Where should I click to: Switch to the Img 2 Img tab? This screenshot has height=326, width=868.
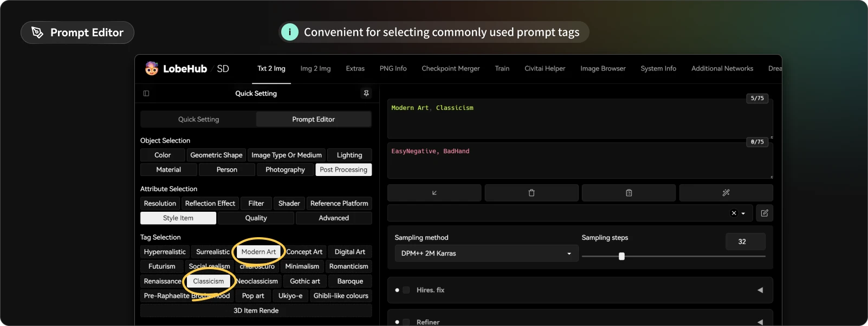315,69
